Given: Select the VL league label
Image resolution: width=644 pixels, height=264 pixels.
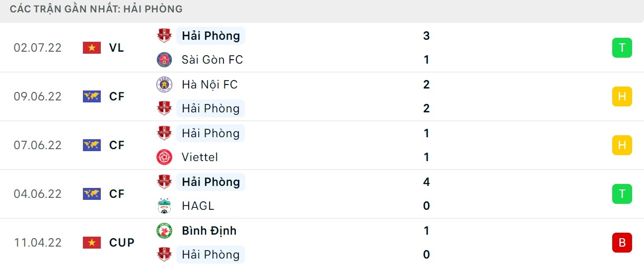Looking at the screenshot, I should click(117, 48).
